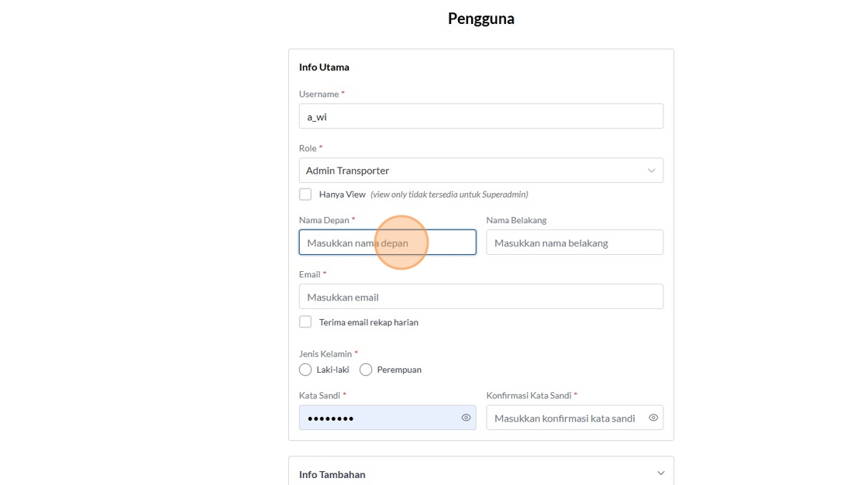
Task: Click the Info Utama section heading
Action: point(324,67)
